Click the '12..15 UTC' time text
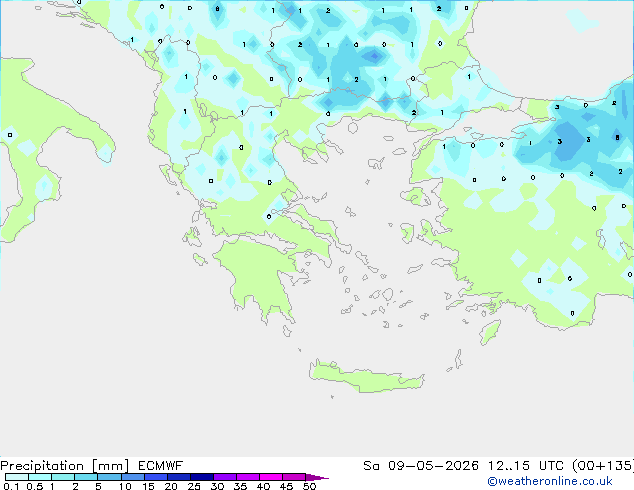 click(x=526, y=466)
